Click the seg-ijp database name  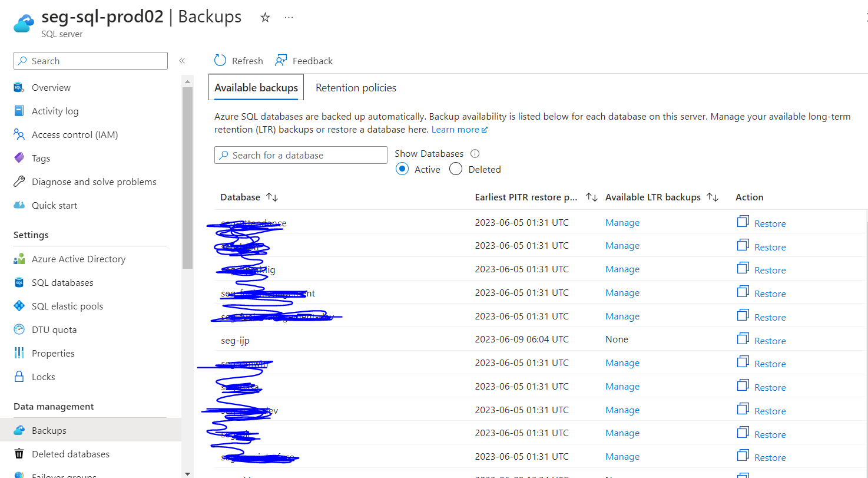[235, 340]
